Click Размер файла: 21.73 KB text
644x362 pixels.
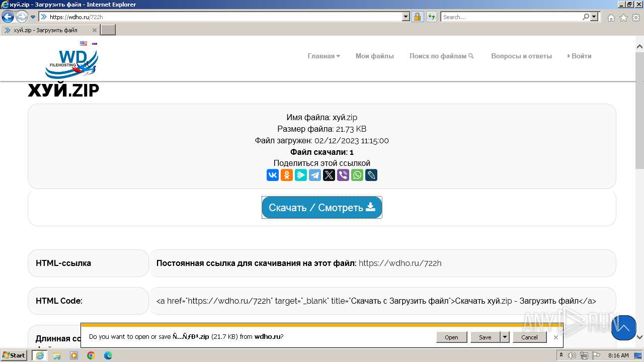coord(322,129)
